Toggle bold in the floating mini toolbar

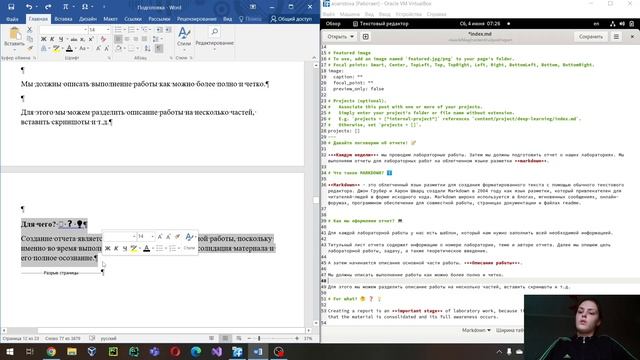[x=108, y=248]
